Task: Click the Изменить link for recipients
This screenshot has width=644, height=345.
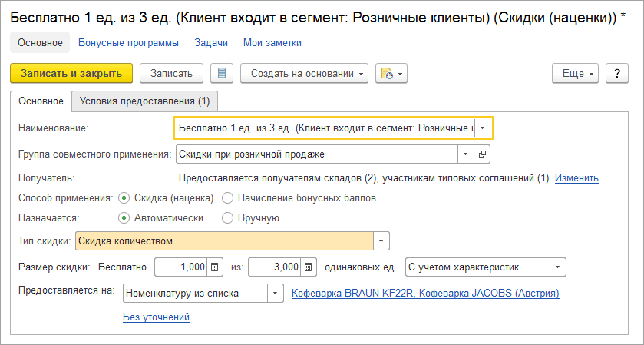Action: pos(576,178)
